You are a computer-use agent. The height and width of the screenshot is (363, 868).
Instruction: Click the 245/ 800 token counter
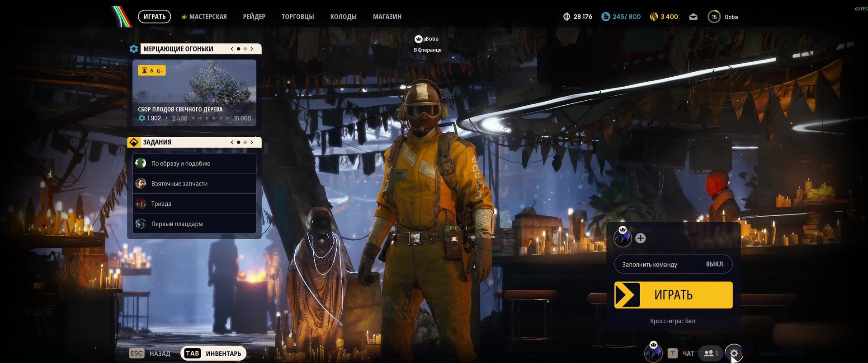627,17
